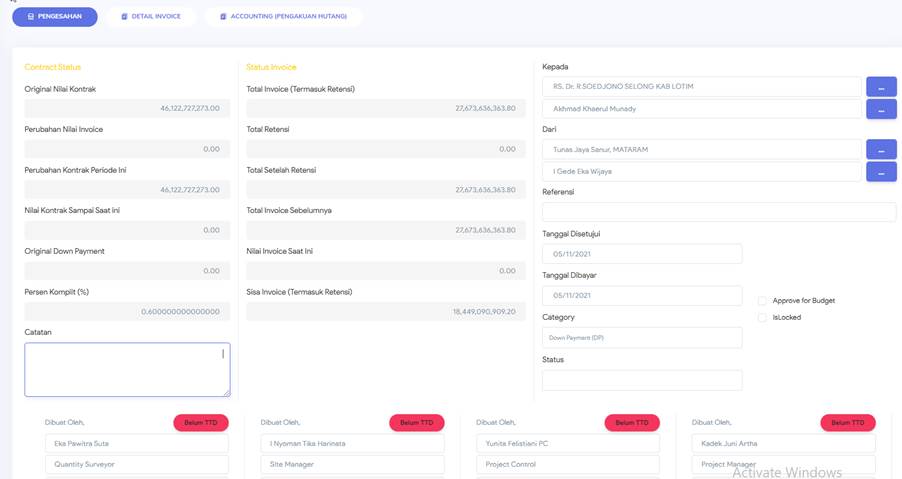Click Belum TTD button for Yunita Felistiani PC
902x479 pixels.
632,423
